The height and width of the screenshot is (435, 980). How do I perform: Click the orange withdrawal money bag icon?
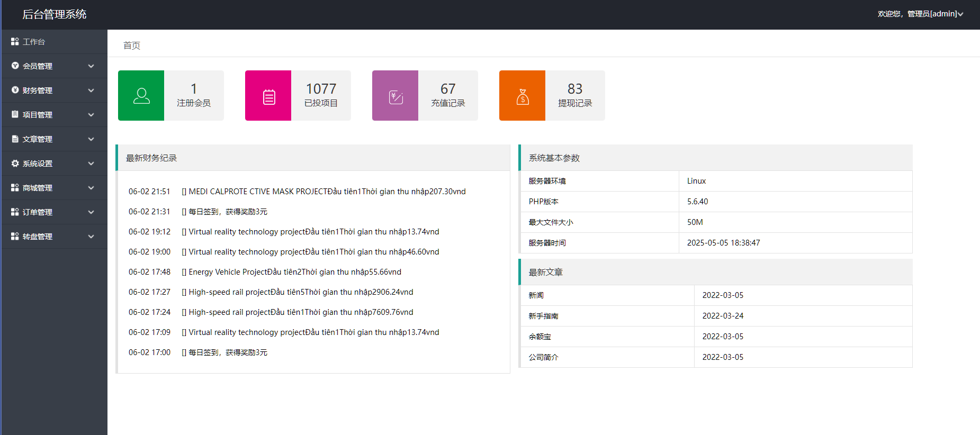523,97
